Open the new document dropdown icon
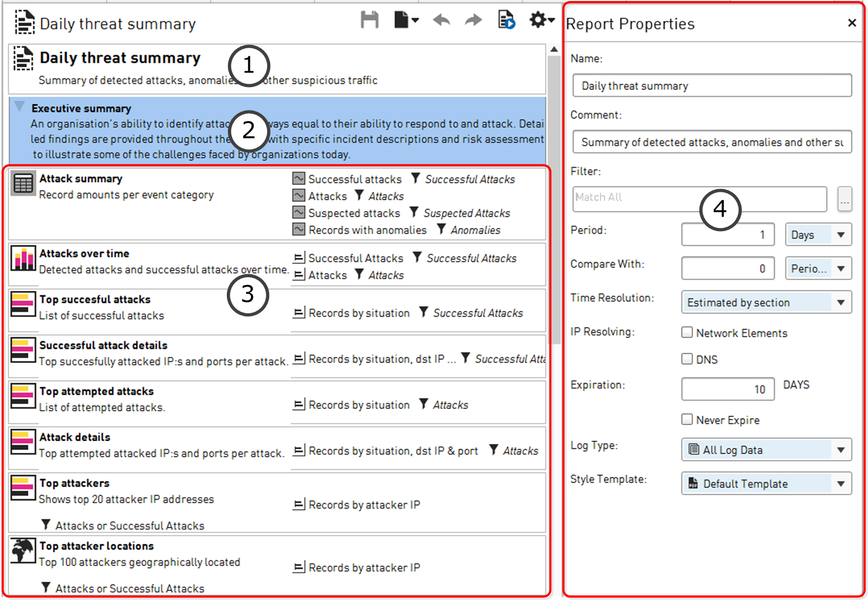This screenshot has height=600, width=868. (x=406, y=20)
